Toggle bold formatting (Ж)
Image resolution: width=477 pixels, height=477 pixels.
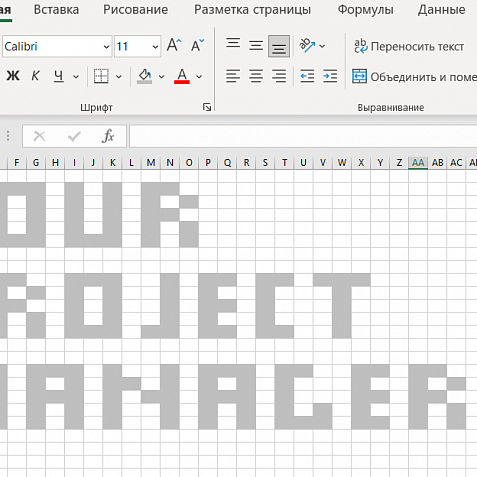click(13, 76)
